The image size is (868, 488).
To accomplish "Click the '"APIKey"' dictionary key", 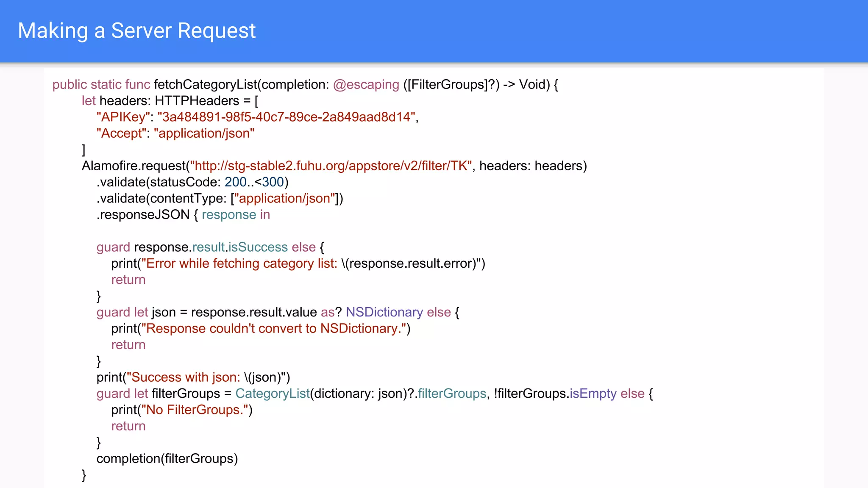I will coord(123,117).
